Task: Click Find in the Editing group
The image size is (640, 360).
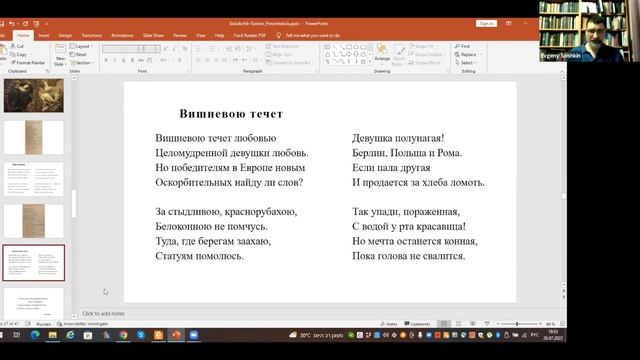Action: 462,46
